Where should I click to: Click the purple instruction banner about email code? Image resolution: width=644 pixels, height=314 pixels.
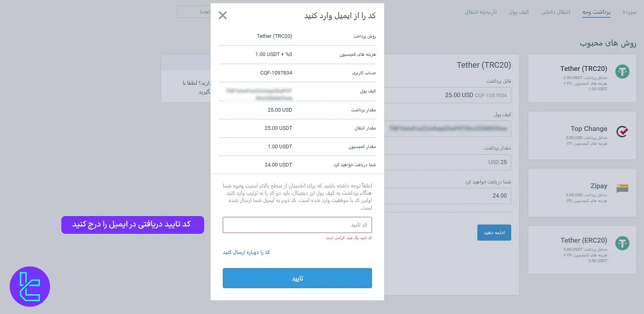pyautogui.click(x=132, y=225)
